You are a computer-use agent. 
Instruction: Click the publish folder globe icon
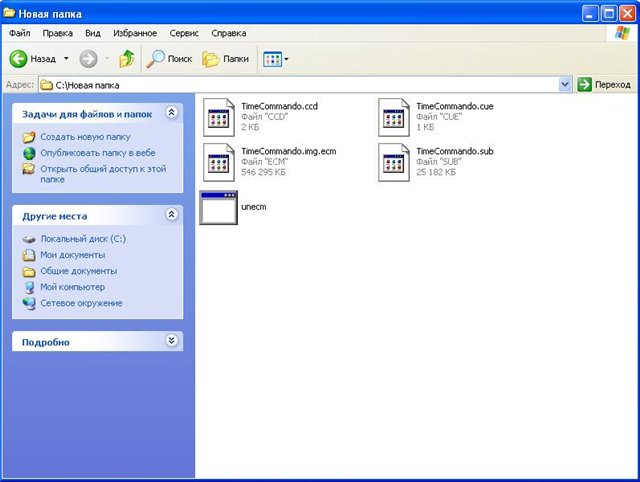click(x=29, y=153)
